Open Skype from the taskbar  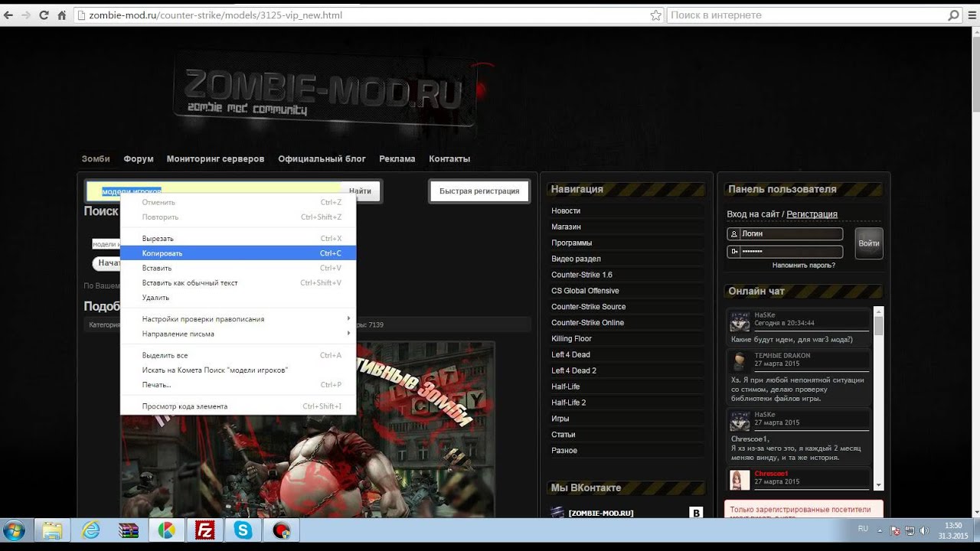[243, 530]
